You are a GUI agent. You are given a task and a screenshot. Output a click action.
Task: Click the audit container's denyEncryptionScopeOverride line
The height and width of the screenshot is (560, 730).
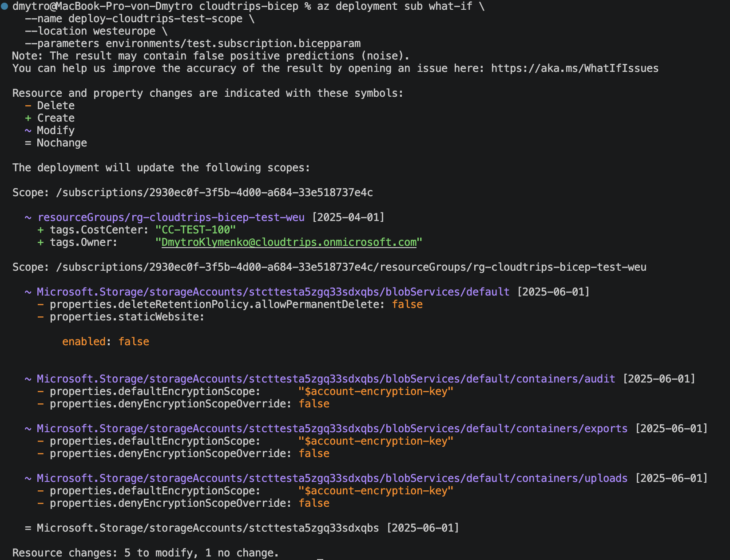[x=183, y=404]
